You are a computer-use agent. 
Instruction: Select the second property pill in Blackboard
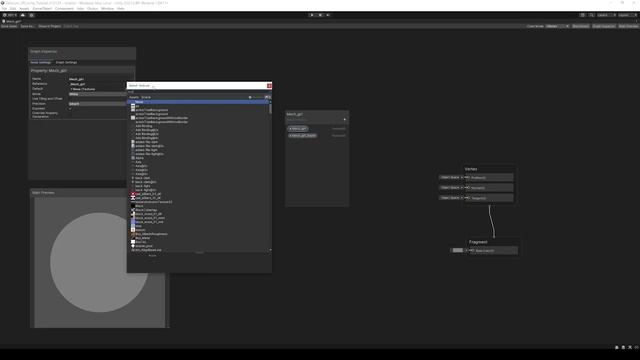[302, 136]
